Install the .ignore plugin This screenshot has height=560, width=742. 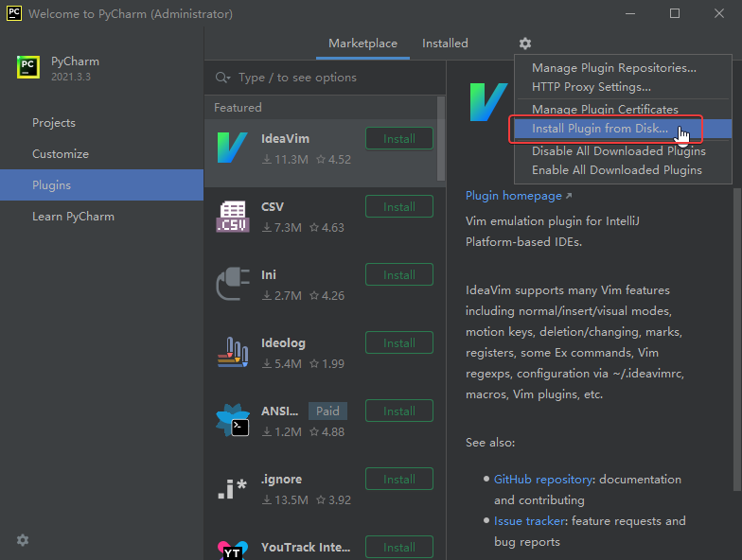(x=399, y=479)
